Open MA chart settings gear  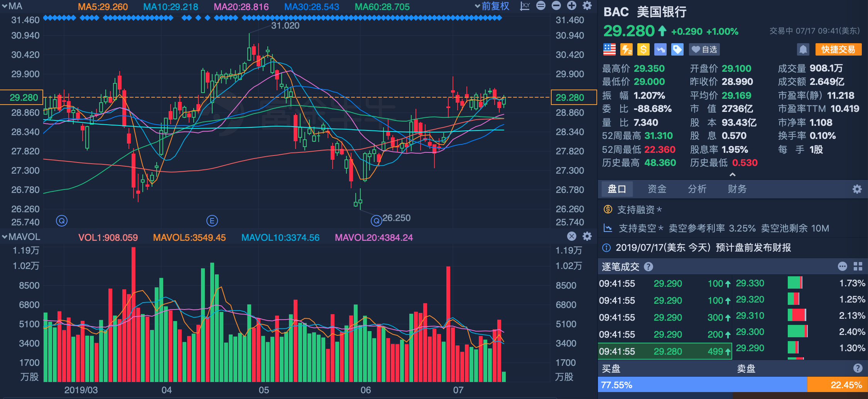pos(587,6)
